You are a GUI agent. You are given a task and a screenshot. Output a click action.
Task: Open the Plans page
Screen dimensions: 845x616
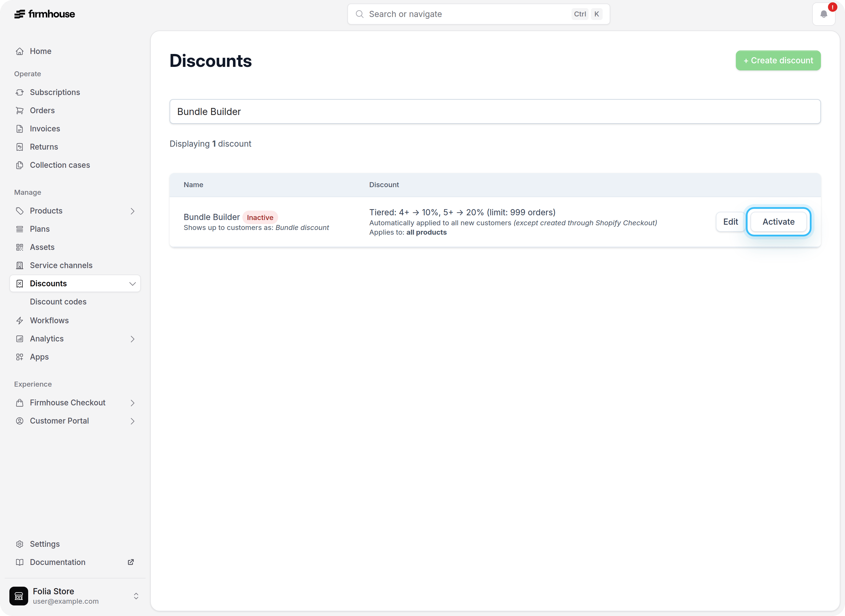click(75, 229)
